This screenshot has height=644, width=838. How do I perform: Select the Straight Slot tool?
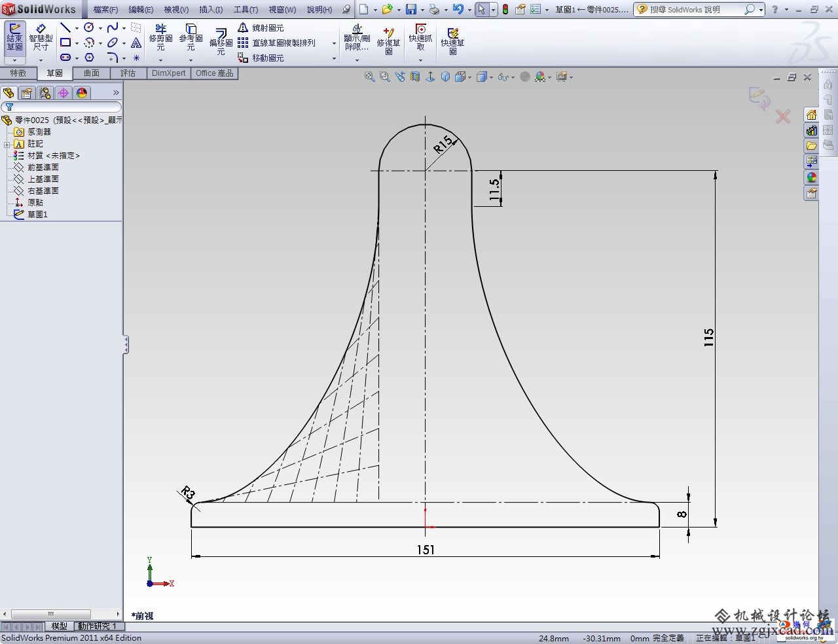[65, 58]
